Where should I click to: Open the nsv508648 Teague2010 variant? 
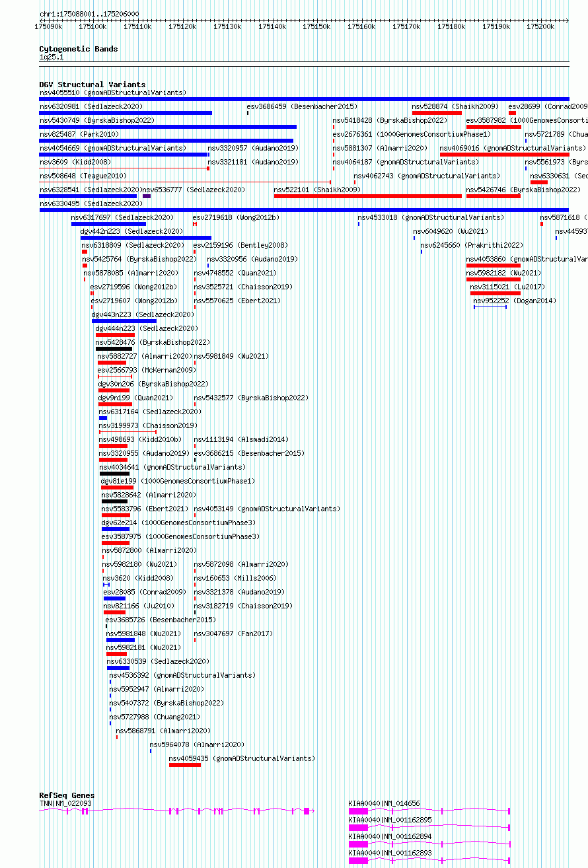click(x=83, y=176)
